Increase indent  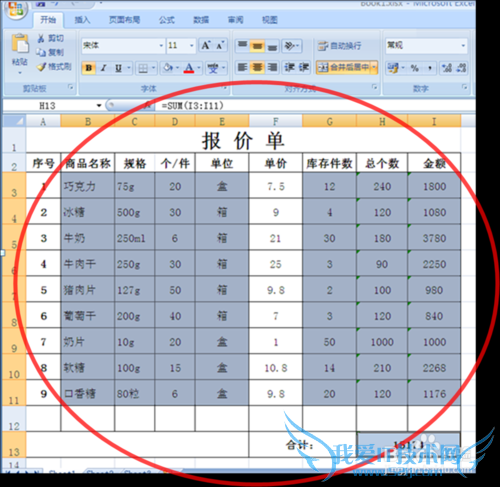coord(304,68)
